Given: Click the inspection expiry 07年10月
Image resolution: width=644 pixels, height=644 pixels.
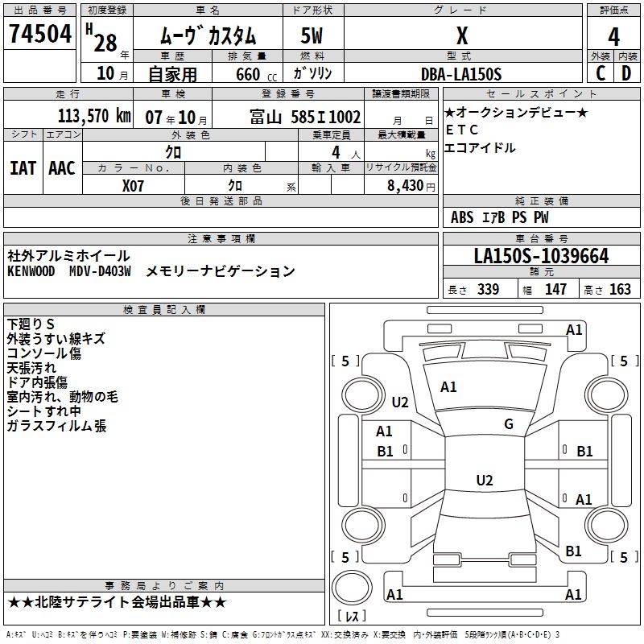Looking at the screenshot, I should click(175, 118).
